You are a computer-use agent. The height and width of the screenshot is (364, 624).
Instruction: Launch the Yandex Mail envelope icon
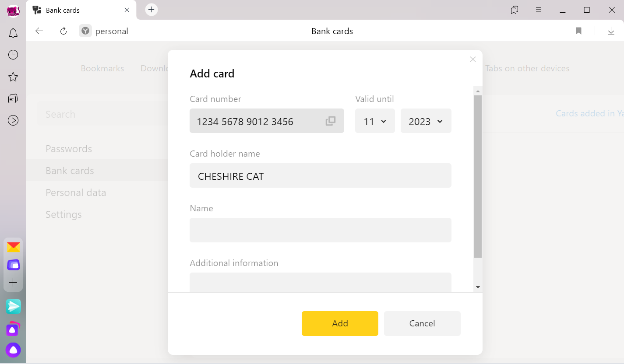(13, 247)
